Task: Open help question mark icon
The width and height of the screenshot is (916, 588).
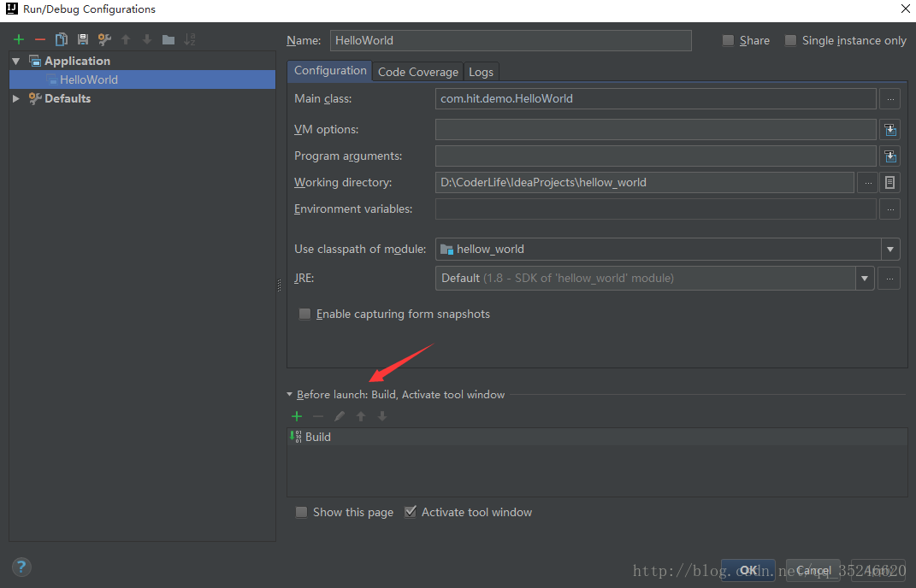Action: 21,567
